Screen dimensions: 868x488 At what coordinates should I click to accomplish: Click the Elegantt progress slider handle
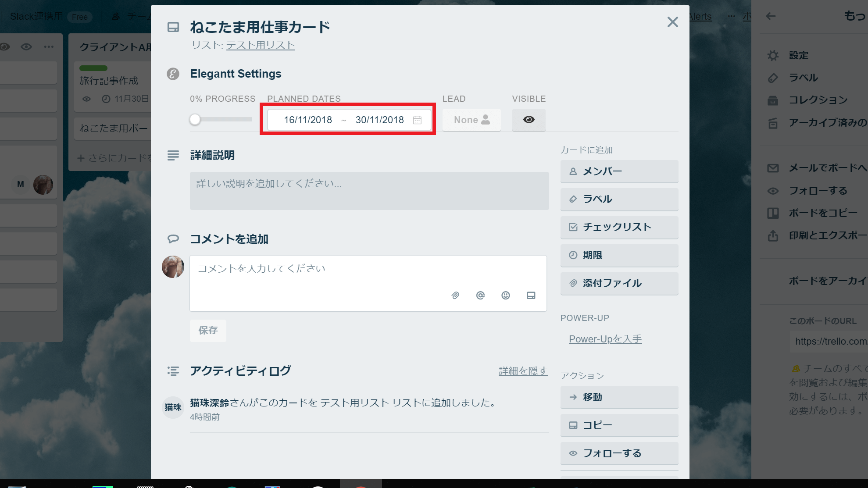point(195,120)
